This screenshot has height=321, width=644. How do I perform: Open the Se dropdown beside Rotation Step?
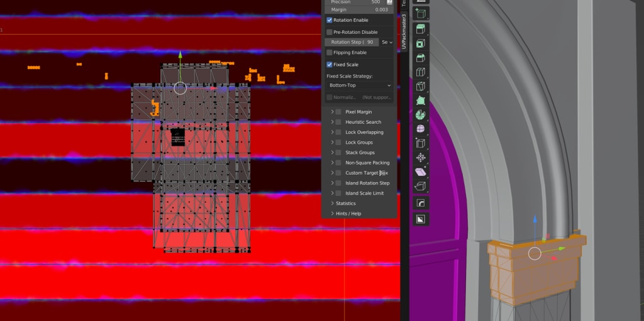click(x=387, y=42)
